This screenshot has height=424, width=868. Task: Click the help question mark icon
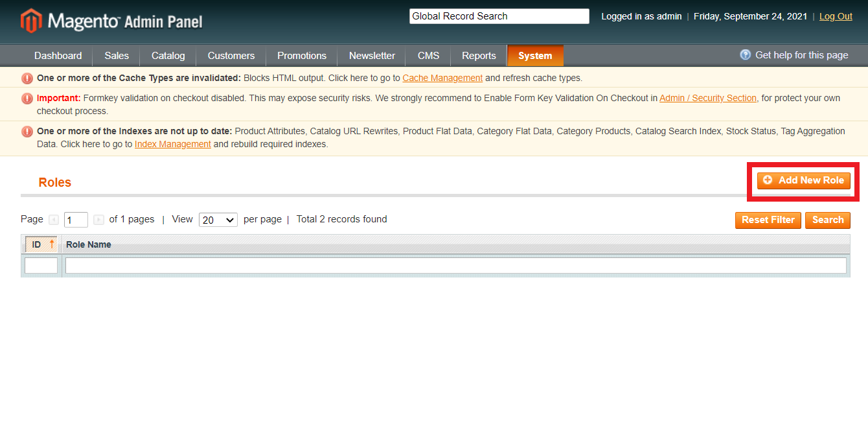(746, 55)
